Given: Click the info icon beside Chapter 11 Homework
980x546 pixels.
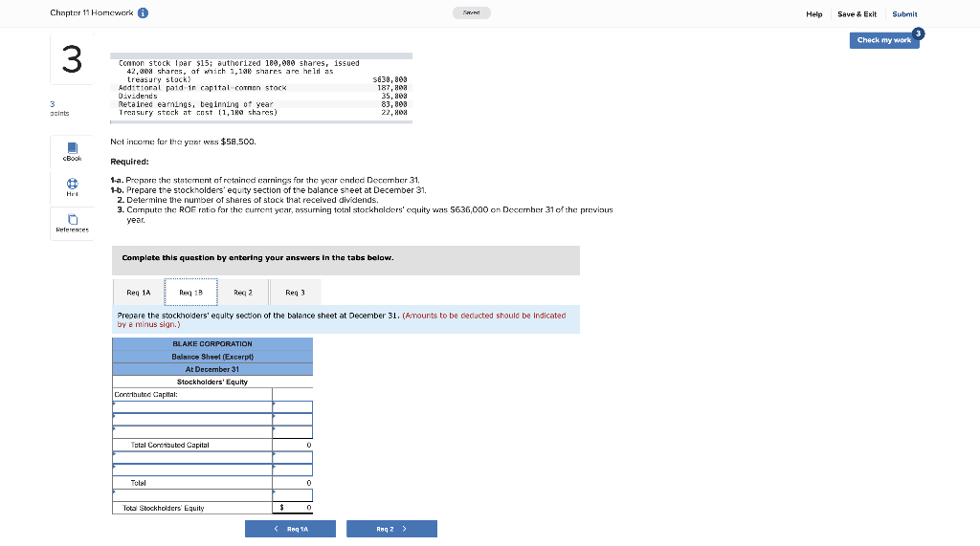Looking at the screenshot, I should point(144,13).
